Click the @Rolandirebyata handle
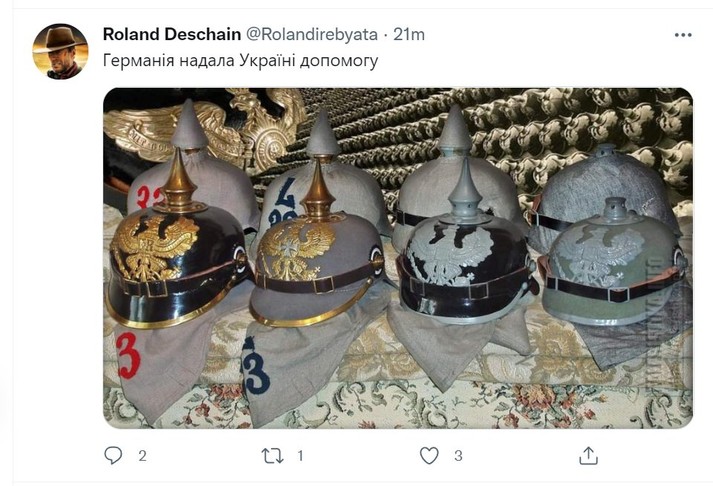 click(x=312, y=35)
